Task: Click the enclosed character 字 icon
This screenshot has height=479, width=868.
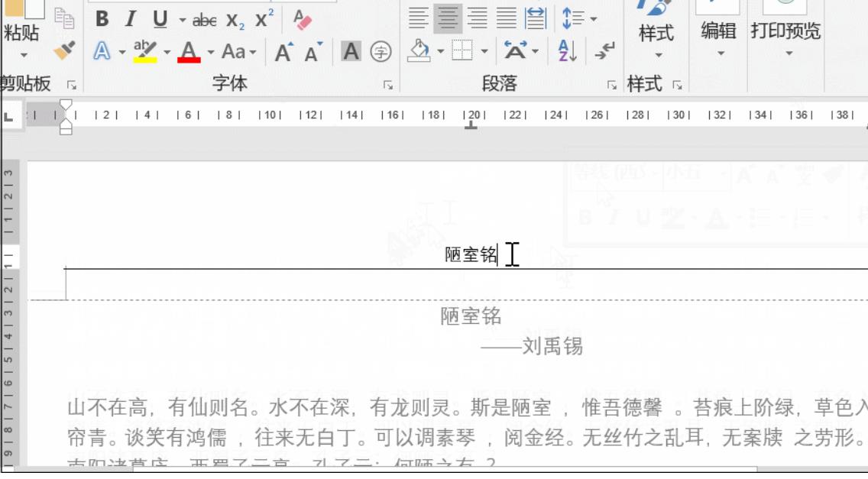Action: click(x=383, y=50)
